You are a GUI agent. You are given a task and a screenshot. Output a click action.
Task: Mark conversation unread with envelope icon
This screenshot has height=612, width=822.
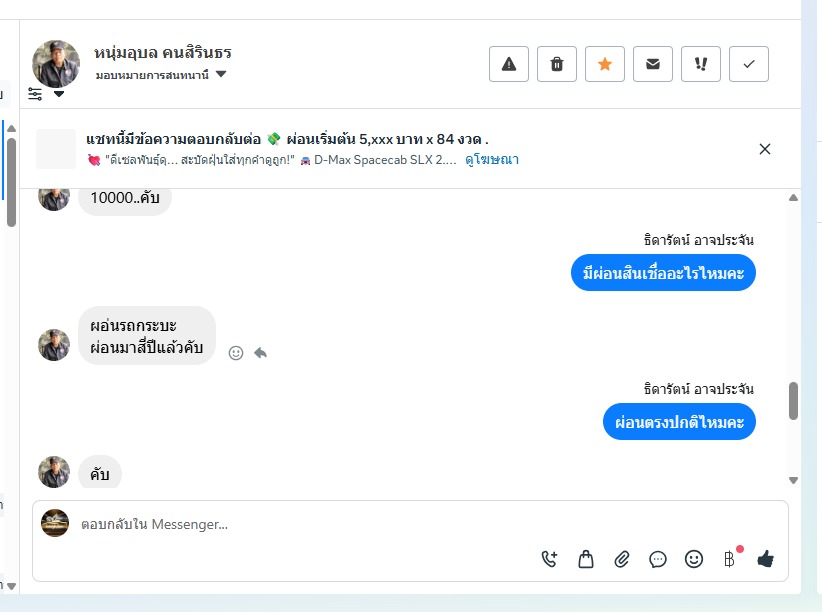(653, 64)
